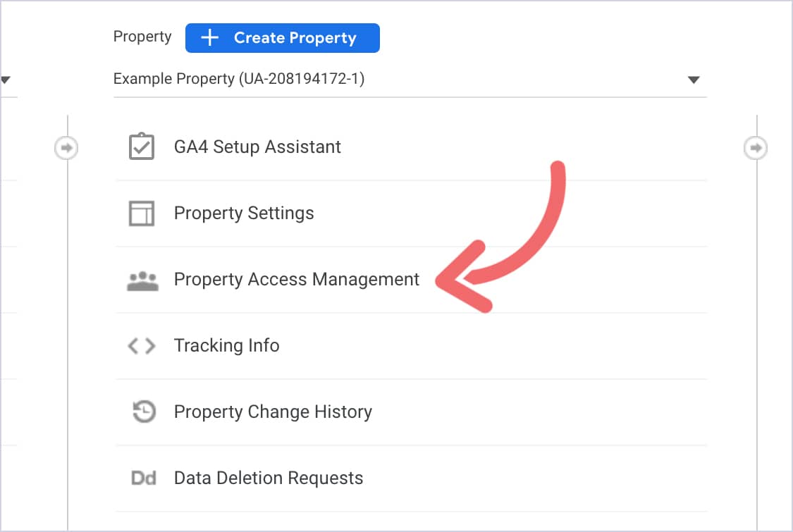793x532 pixels.
Task: Click the dropdown chevron beside the property name
Action: (x=694, y=79)
